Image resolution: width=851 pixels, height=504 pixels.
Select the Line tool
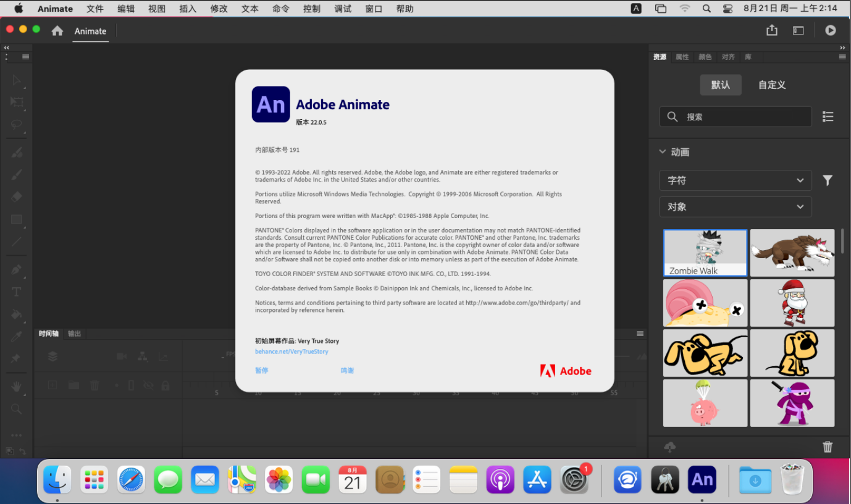[17, 241]
